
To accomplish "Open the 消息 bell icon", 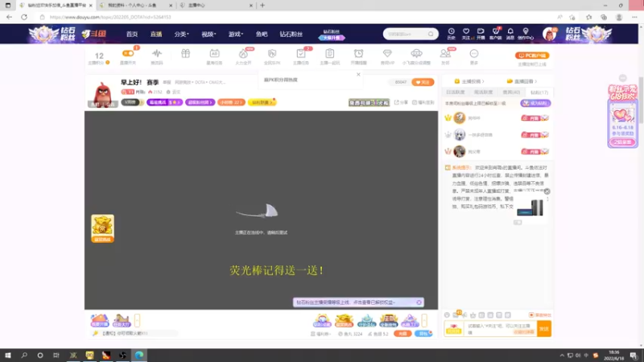I will point(510,34).
